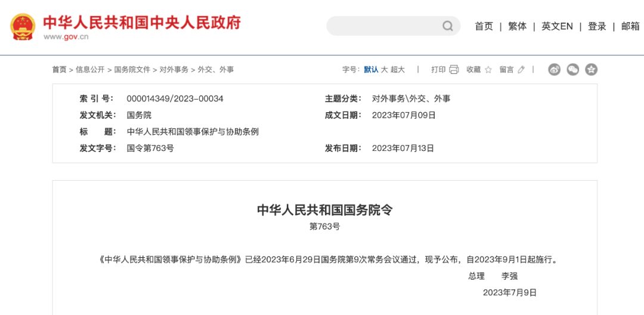This screenshot has width=644, height=315.
Task: Click site title 中华人民共和国中央人民政府
Action: 142,22
